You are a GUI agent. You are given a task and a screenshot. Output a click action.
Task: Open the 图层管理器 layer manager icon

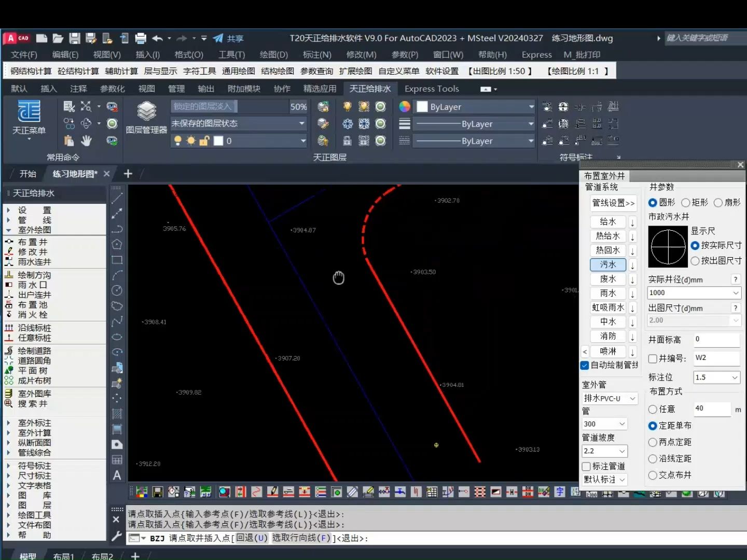click(146, 110)
